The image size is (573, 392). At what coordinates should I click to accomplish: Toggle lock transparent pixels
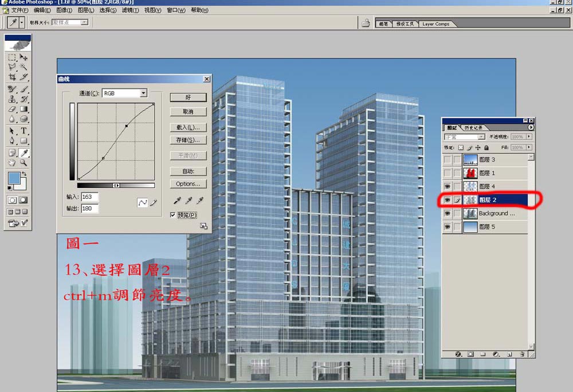pyautogui.click(x=461, y=148)
